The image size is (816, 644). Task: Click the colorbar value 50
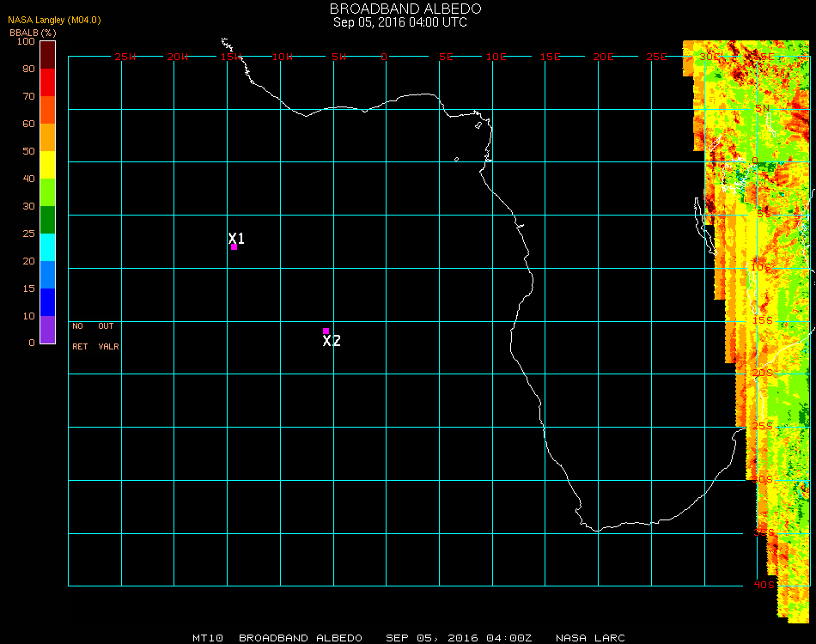28,151
